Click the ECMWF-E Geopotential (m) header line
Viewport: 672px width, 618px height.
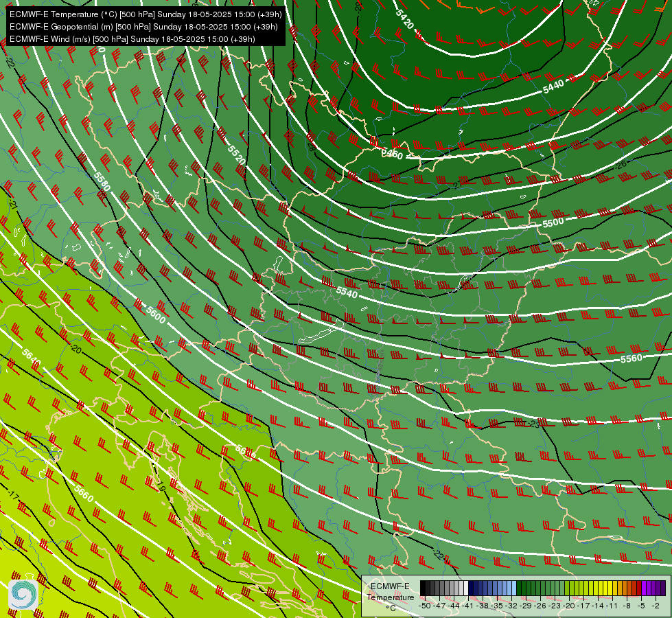pos(143,27)
